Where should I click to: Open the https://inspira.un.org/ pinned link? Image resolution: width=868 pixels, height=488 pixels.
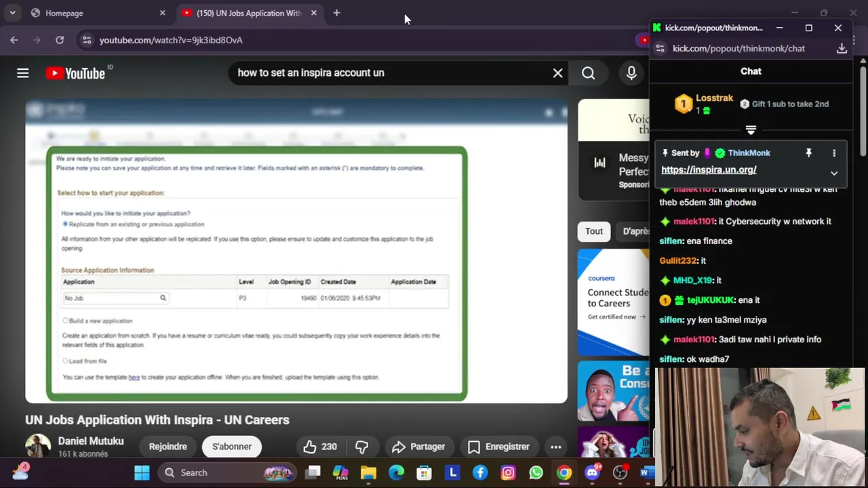(709, 170)
